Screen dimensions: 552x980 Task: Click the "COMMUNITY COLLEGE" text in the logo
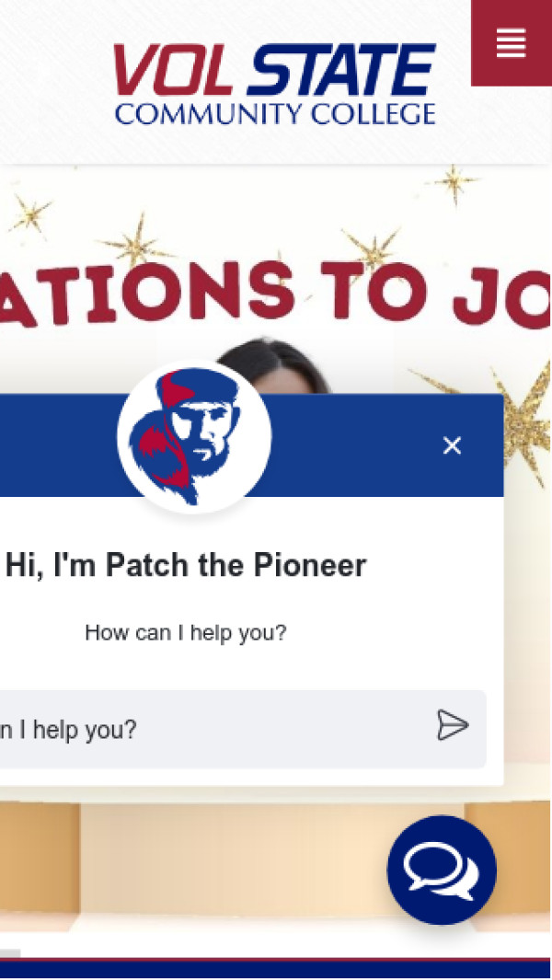275,114
